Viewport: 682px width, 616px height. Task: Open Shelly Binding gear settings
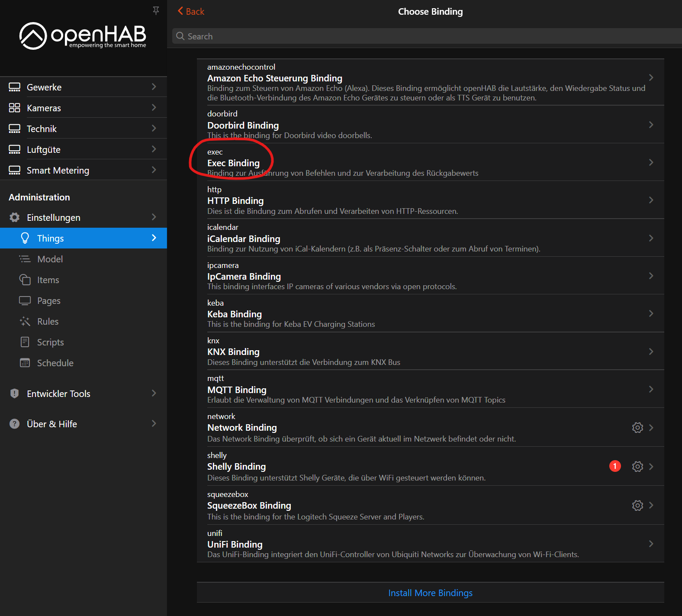(637, 467)
